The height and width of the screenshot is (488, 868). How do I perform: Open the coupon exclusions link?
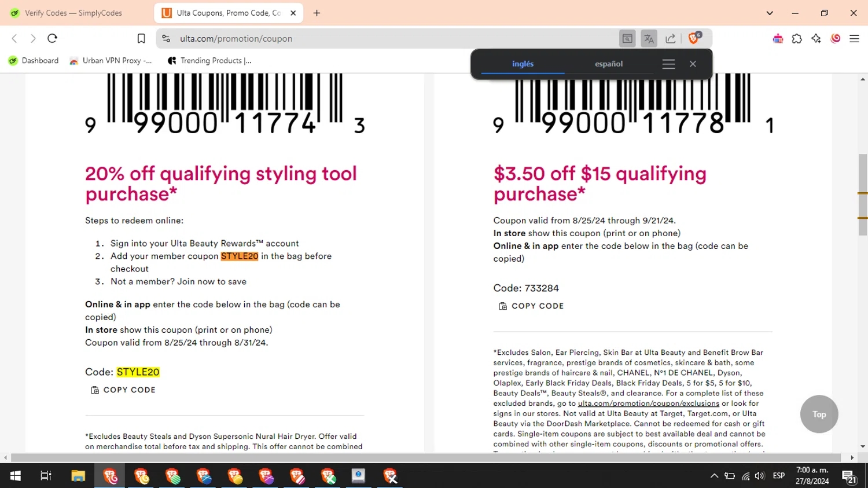click(648, 403)
